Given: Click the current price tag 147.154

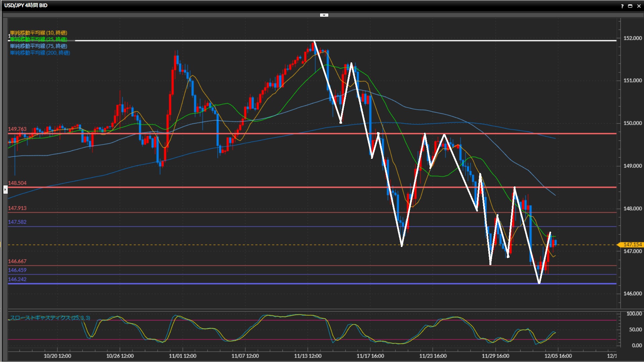Looking at the screenshot, I should [632, 245].
